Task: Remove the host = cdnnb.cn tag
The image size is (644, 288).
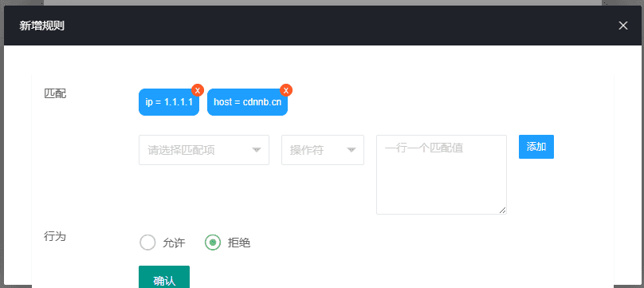Action: point(286,90)
